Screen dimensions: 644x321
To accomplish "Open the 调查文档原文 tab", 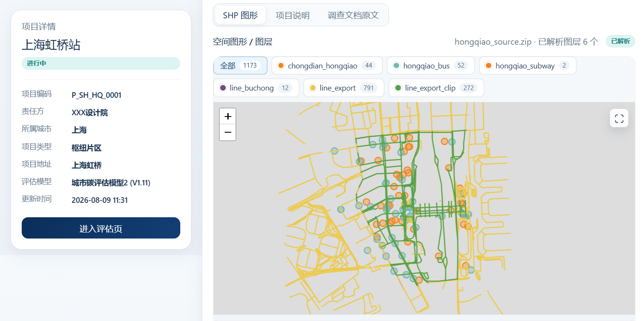I will (353, 15).
